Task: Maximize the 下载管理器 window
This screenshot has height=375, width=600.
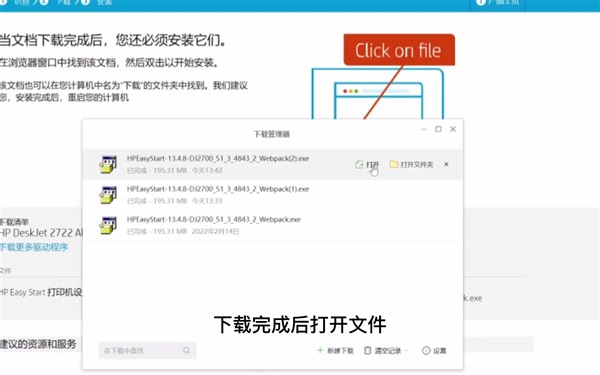Action: click(439, 129)
